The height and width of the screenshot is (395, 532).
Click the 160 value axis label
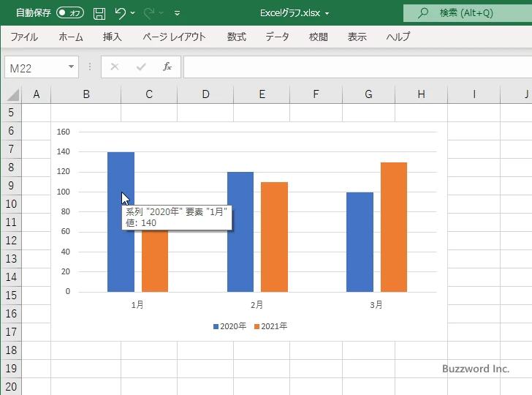[x=64, y=132]
